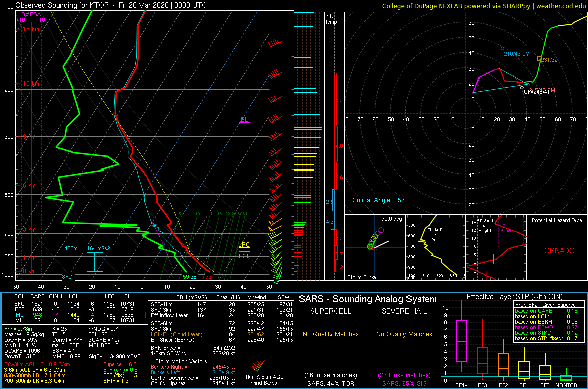Click the yellow LFC marker on the skew-T
The image size is (588, 389).
[x=244, y=245]
